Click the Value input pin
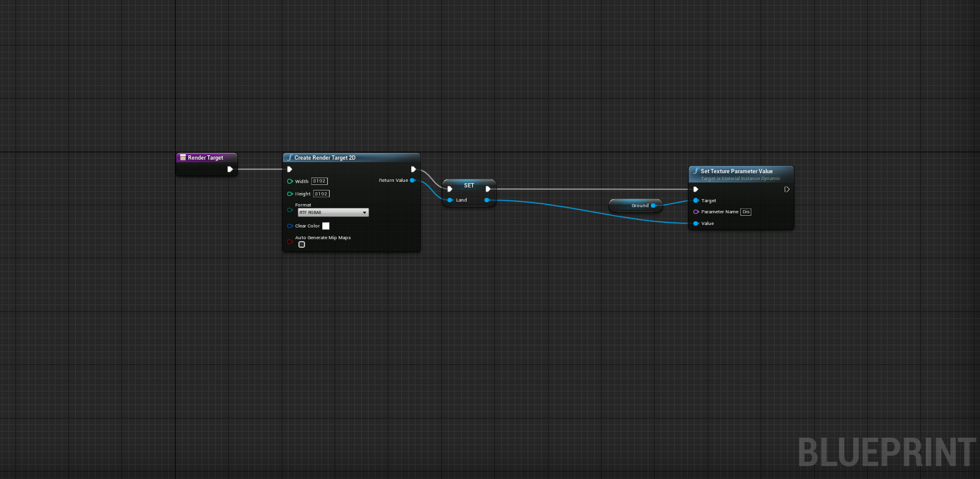This screenshot has width=980, height=479. 696,224
